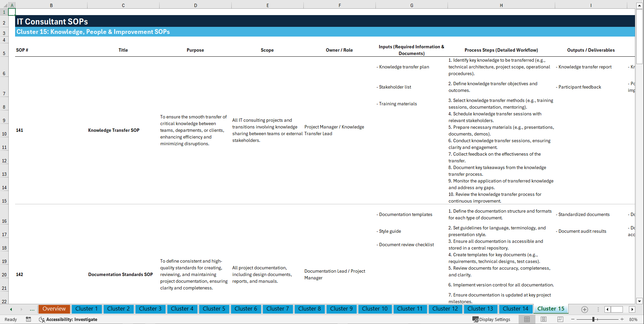
Task: Select the Cluster 15 sheet tab toggle state
Action: (551, 309)
